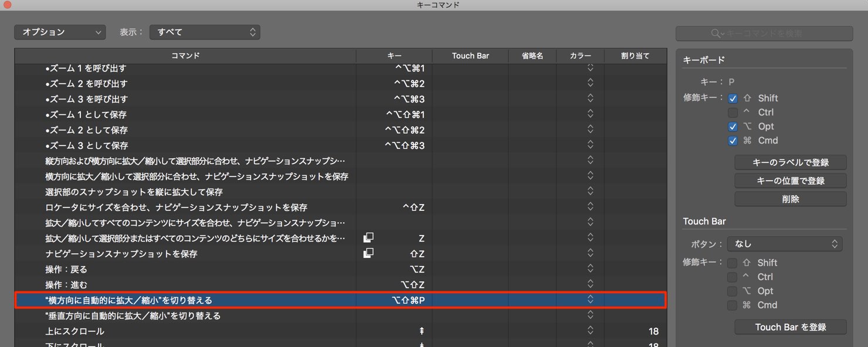Click the color stepper in the highlighted 横方向に自動的に row
The height and width of the screenshot is (347, 868).
click(591, 300)
